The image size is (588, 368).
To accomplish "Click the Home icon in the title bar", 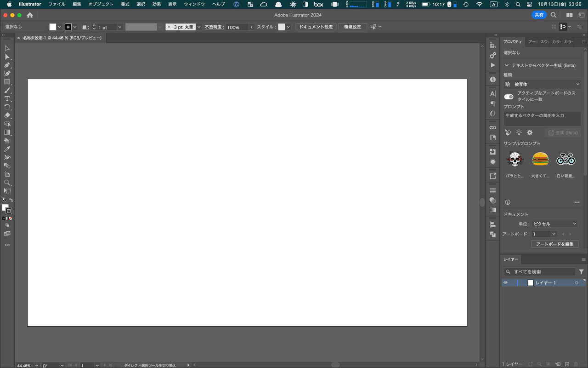I will click(30, 15).
